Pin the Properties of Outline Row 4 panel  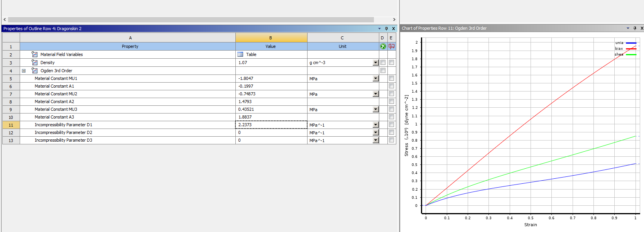pos(386,29)
